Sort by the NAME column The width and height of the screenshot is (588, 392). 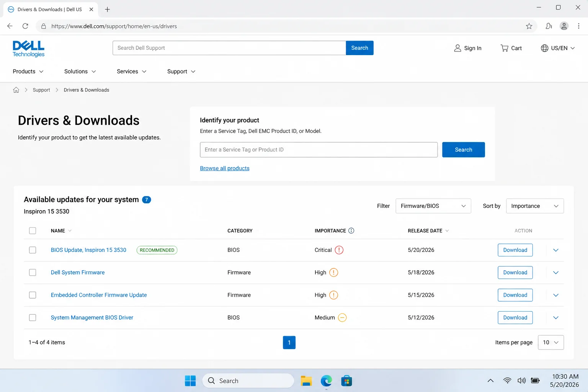61,230
